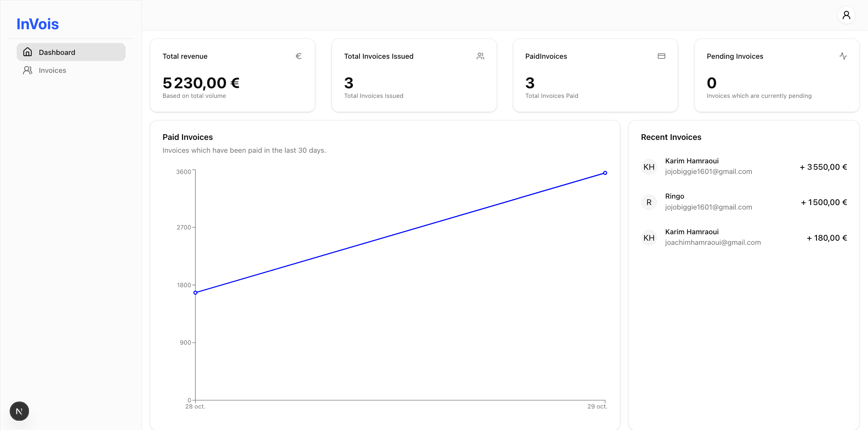Screen dimensions: 868x430
Task: Click the 5 230,00 € total revenue value
Action: tap(201, 83)
